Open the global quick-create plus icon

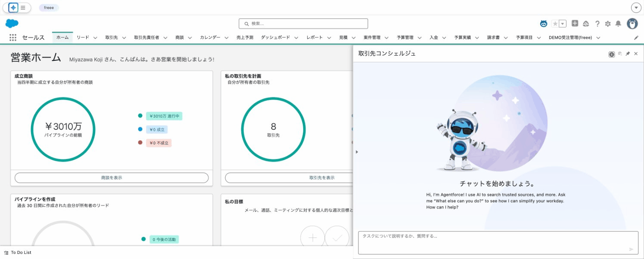tap(575, 24)
